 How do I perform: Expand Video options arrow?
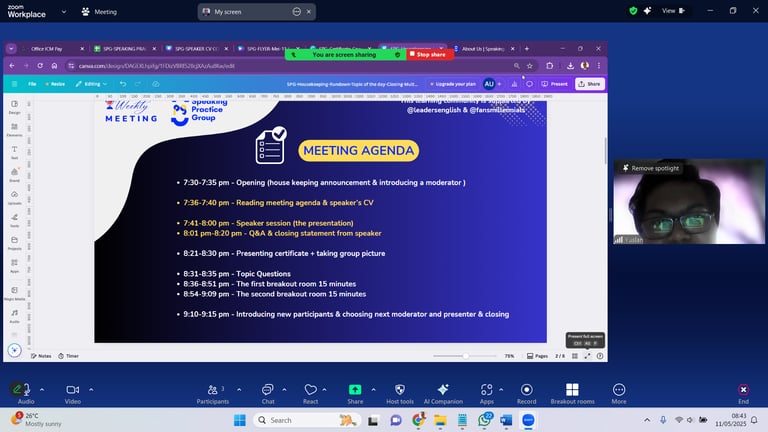pos(91,390)
